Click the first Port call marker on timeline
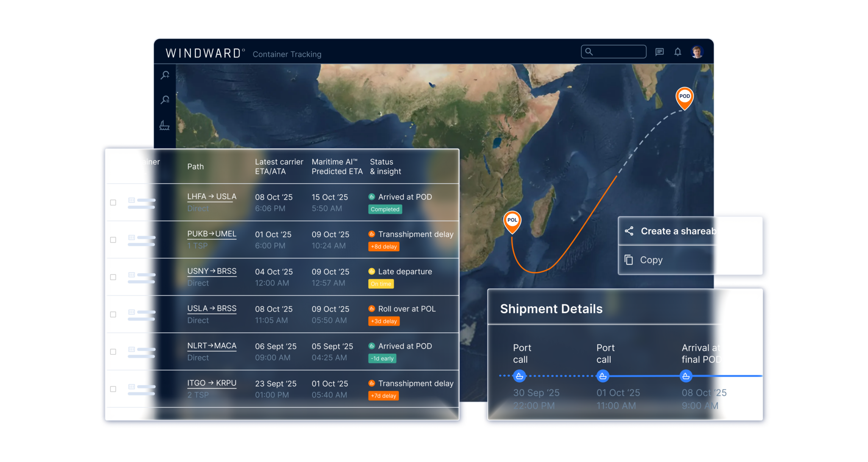 click(519, 375)
